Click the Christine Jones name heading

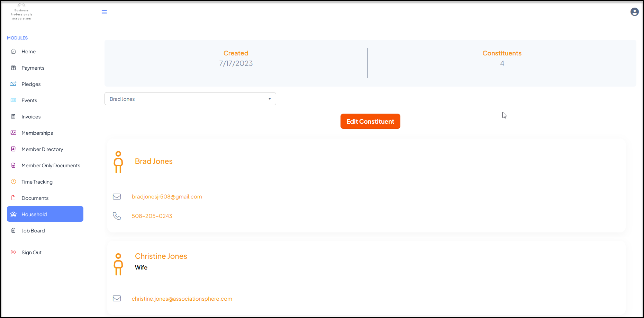(161, 256)
